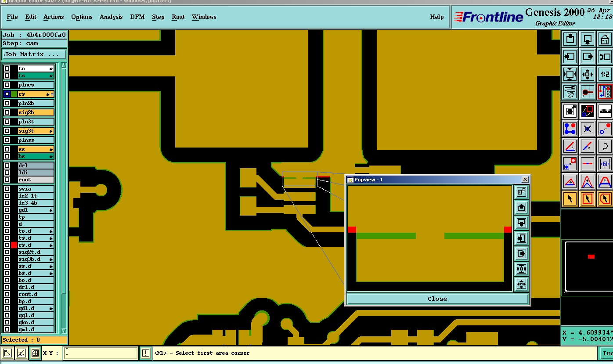Click the zoom in expand icon
This screenshot has height=364, width=613.
tap(570, 74)
